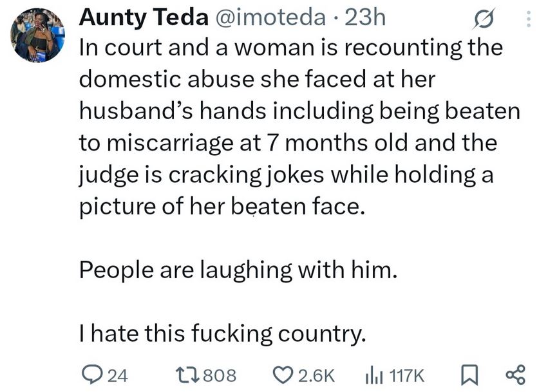Viewport: 548px width, 392px height.
Task: Click the "People are laughing with him." line
Action: click(x=236, y=270)
